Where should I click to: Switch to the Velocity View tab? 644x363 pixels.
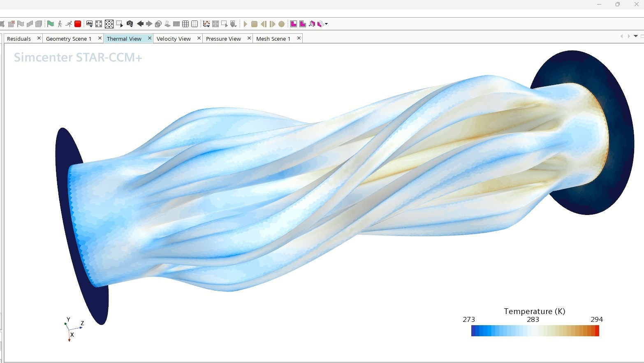point(174,39)
